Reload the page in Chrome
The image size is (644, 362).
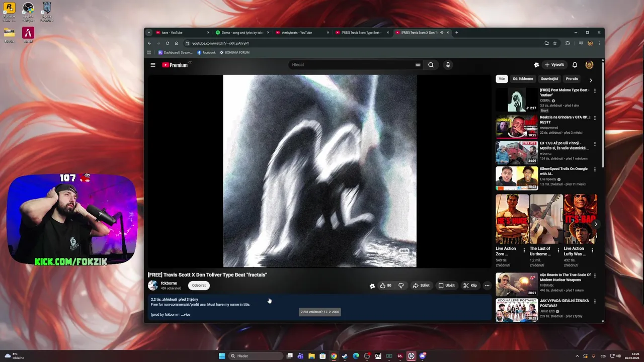[168, 43]
